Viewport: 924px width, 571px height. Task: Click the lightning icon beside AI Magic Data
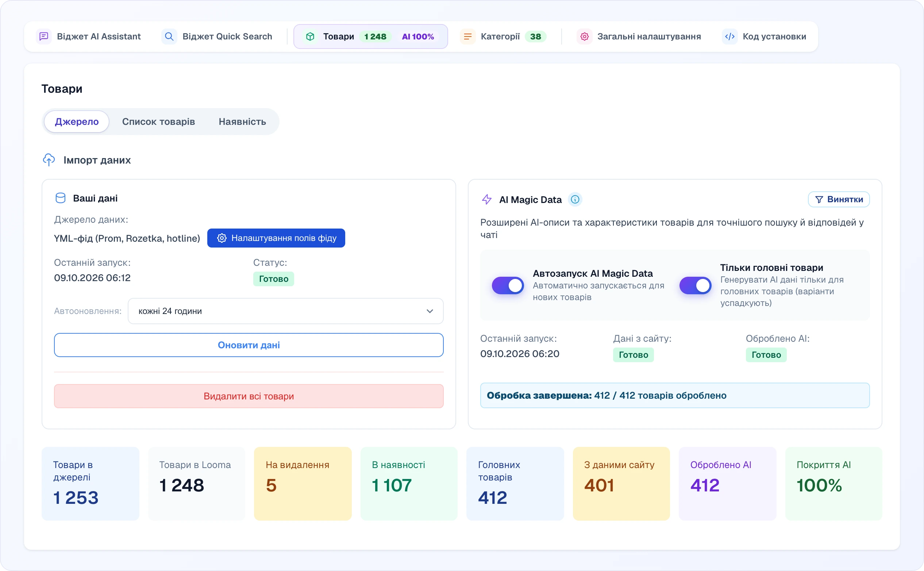pos(486,199)
